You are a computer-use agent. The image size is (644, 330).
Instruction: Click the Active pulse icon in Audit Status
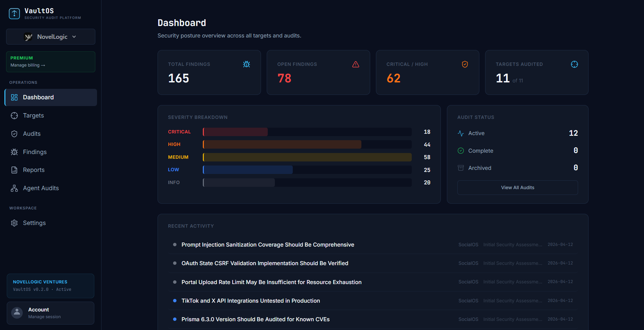pos(461,133)
